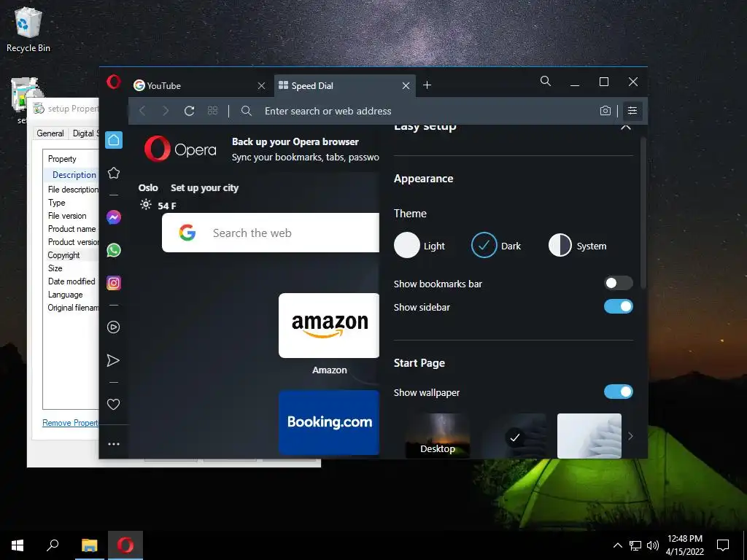Select the Product name property row
The width and height of the screenshot is (747, 560).
coord(71,229)
